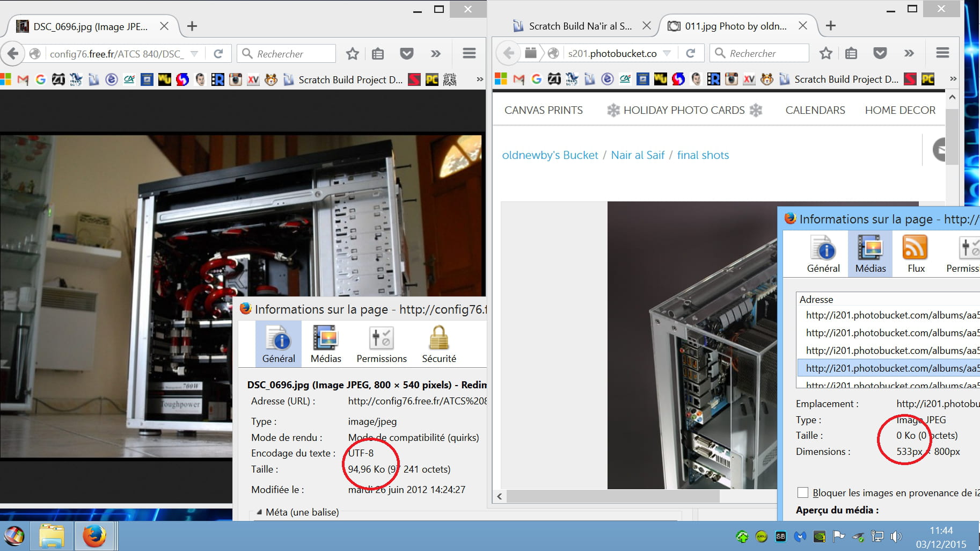980x551 pixels.
Task: Open 'Scratch Build Project D...' bookmark in photobucket window
Action: [840, 79]
